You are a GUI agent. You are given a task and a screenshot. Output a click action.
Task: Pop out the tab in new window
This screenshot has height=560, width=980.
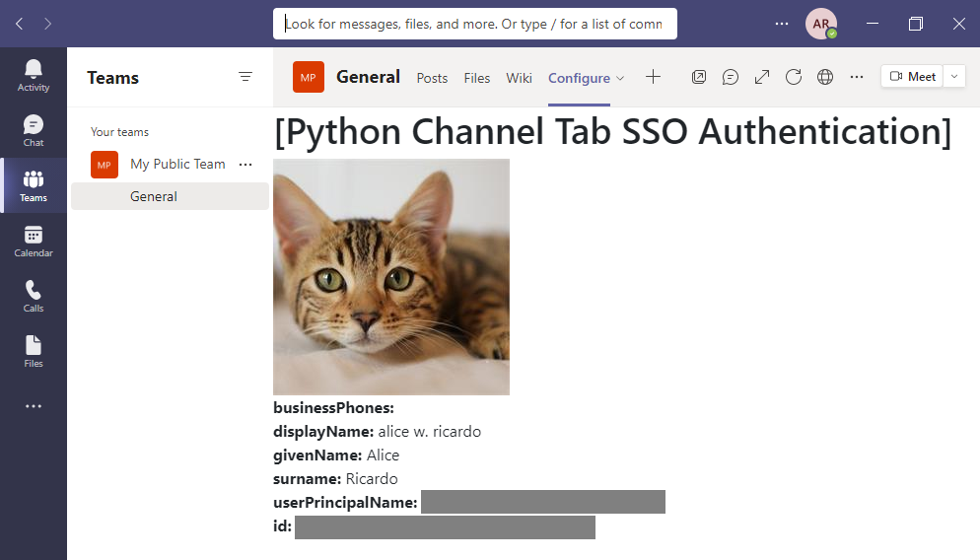coord(699,77)
